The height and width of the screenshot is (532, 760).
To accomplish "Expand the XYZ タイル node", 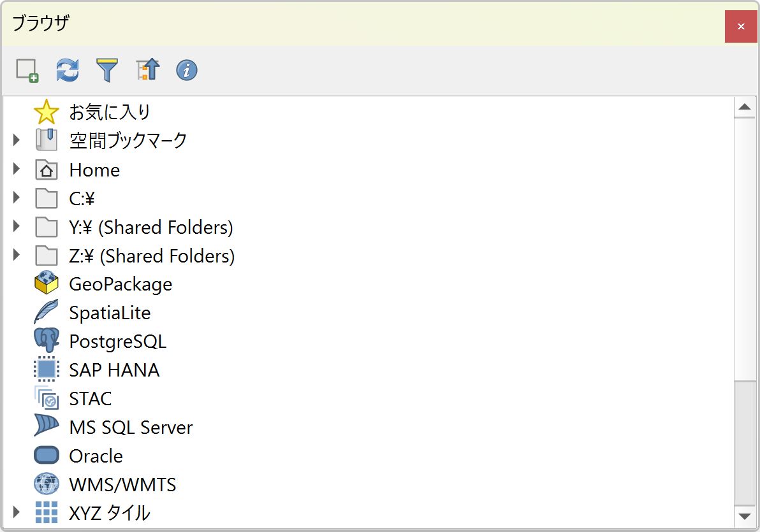I will point(17,512).
